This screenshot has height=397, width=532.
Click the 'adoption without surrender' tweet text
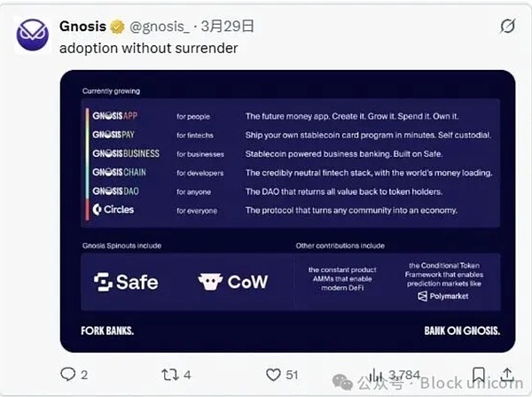coord(149,48)
